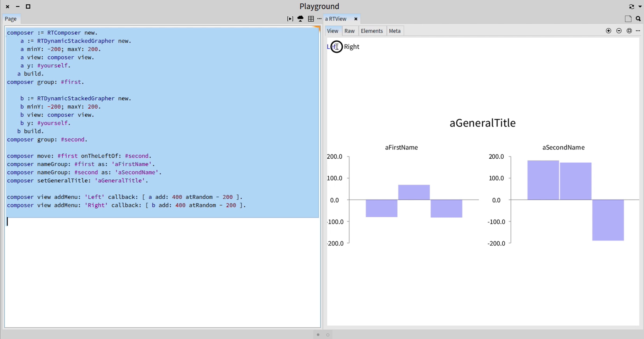Click the 'Left' menu in the view
644x339 pixels.
point(333,47)
